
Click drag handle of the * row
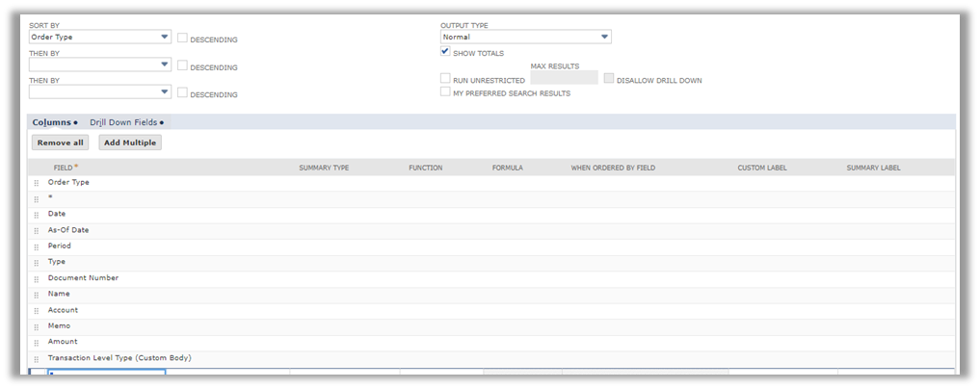(x=37, y=199)
